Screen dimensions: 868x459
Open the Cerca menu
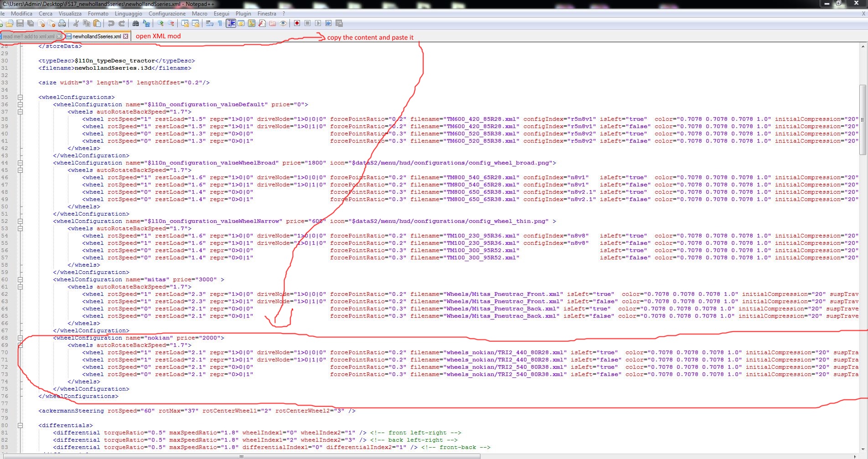pyautogui.click(x=46, y=14)
